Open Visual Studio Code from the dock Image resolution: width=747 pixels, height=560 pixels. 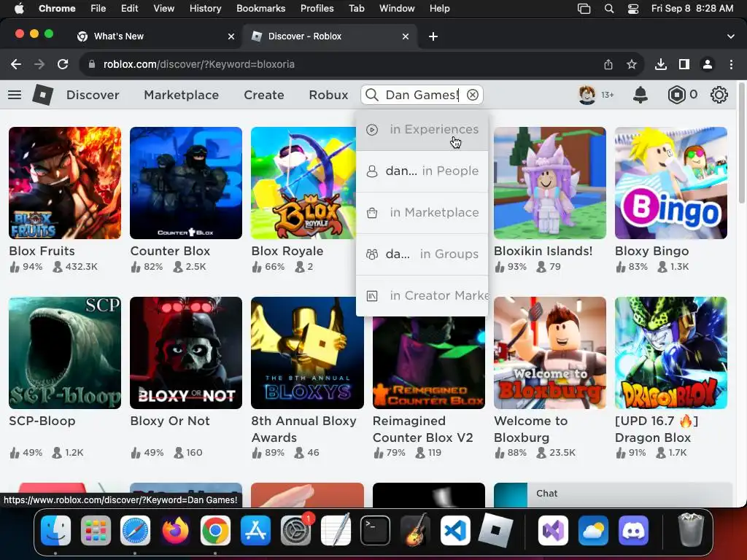click(x=455, y=531)
